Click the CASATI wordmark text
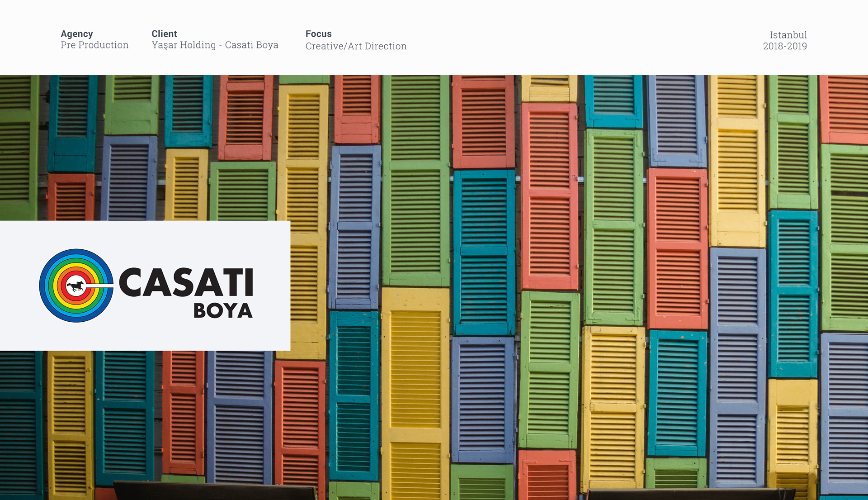 click(x=186, y=283)
